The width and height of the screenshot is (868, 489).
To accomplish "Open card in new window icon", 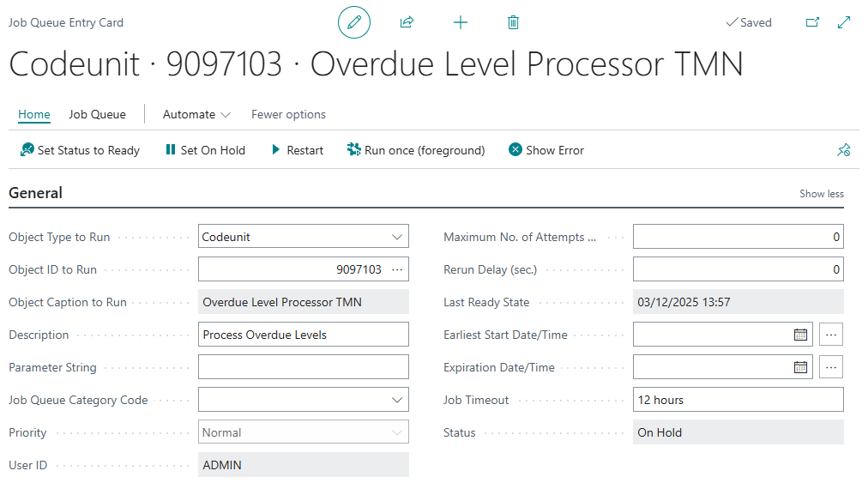I will pos(812,22).
